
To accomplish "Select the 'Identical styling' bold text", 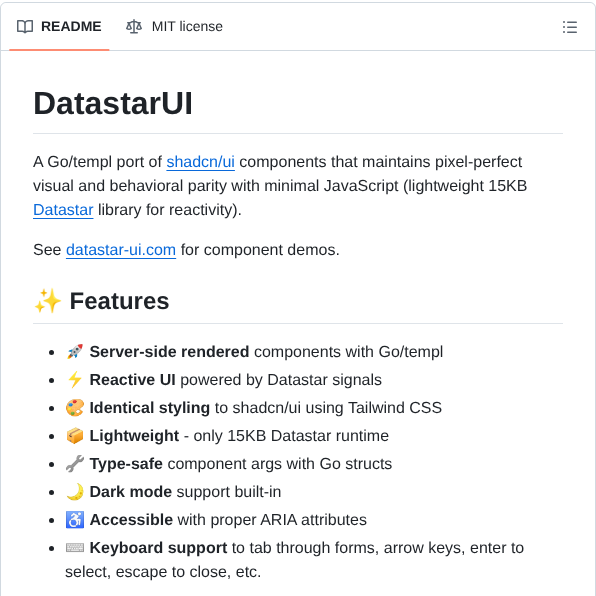I will pos(149,408).
